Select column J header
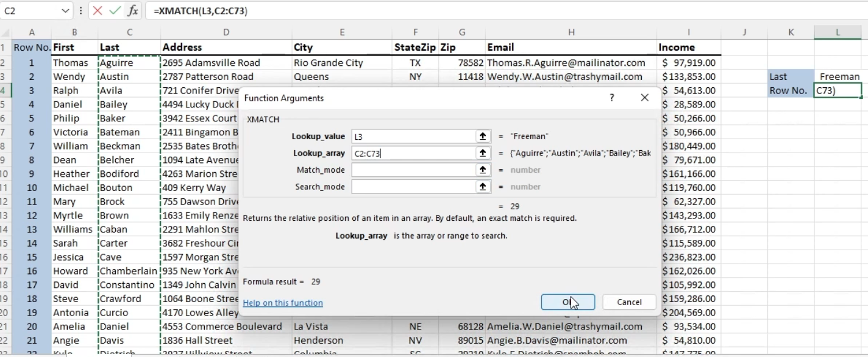Viewport: 868px width, 357px height. tap(744, 32)
